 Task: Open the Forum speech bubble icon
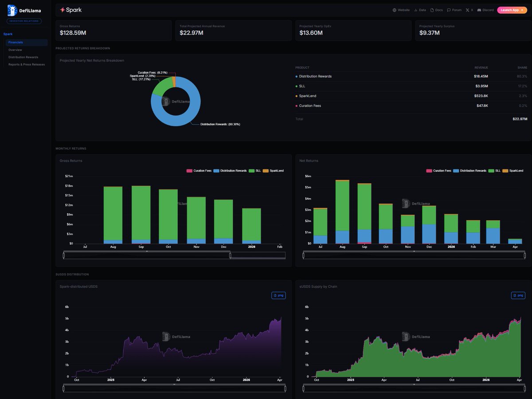pos(449,10)
